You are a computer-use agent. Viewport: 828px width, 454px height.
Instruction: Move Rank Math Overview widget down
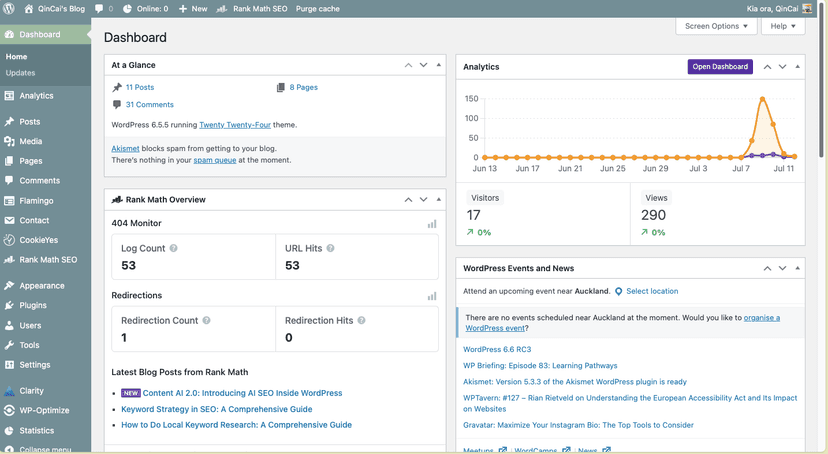tap(423, 200)
